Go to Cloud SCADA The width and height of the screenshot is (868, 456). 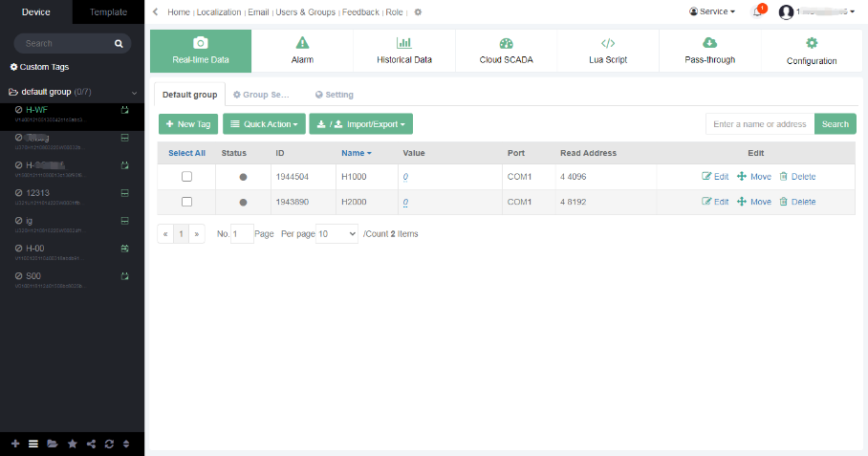pos(506,51)
